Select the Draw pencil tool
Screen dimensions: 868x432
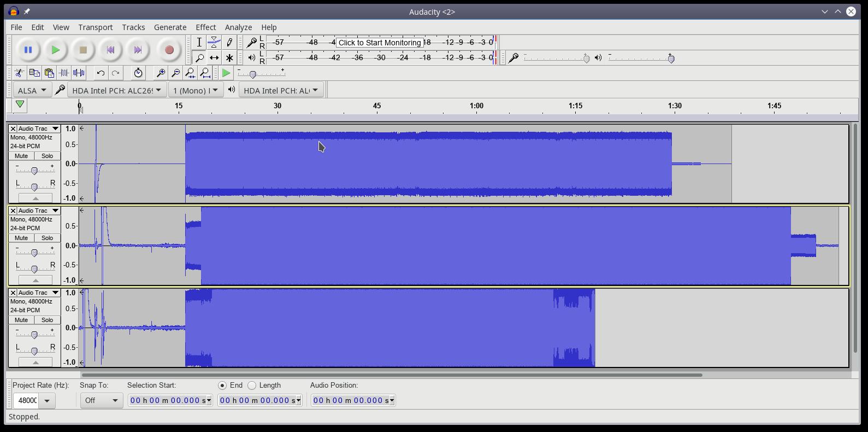coord(229,42)
